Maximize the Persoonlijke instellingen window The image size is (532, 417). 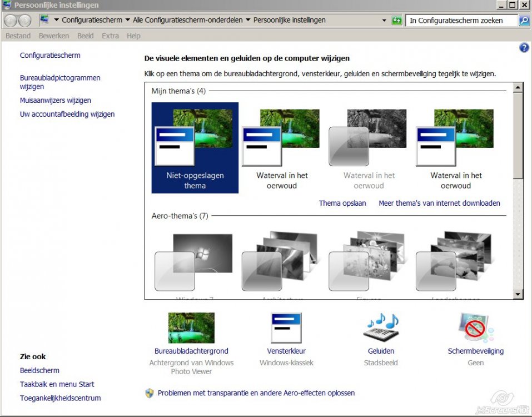point(513,5)
